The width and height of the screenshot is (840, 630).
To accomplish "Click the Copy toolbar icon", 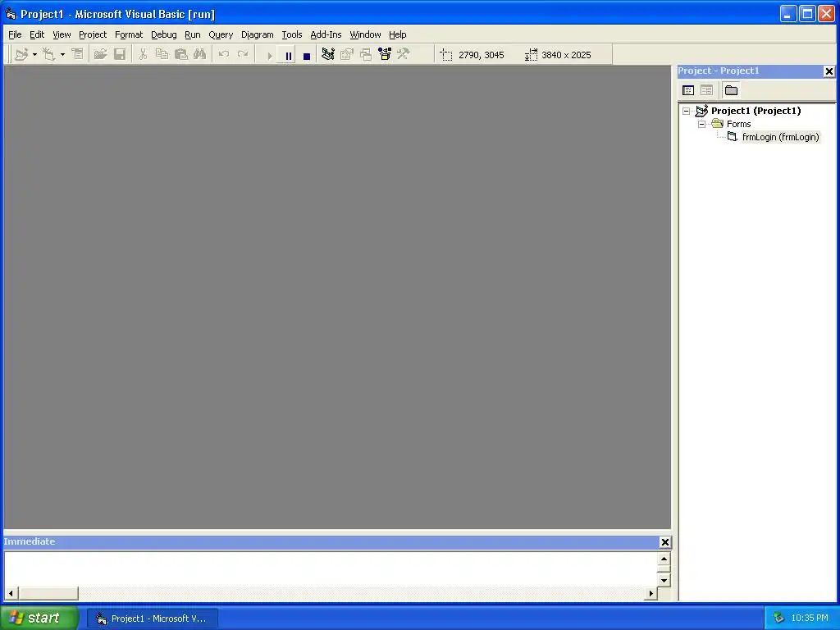I will click(x=162, y=55).
